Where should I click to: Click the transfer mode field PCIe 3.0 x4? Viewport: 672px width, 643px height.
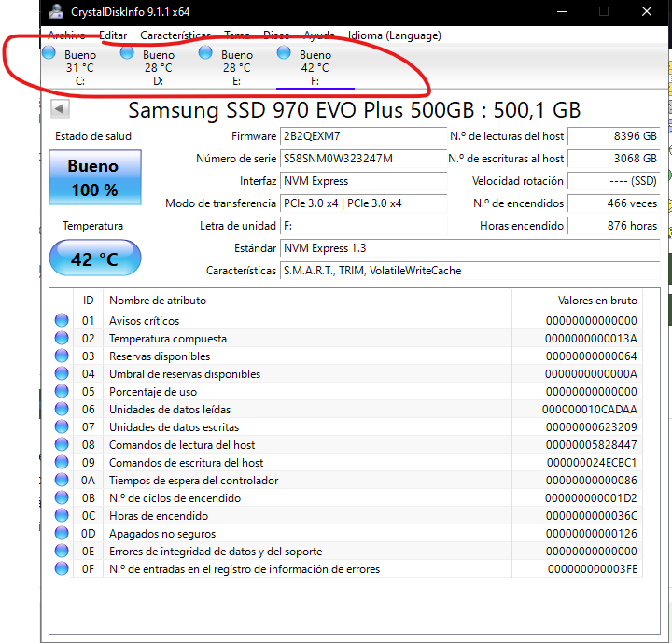pos(363,203)
